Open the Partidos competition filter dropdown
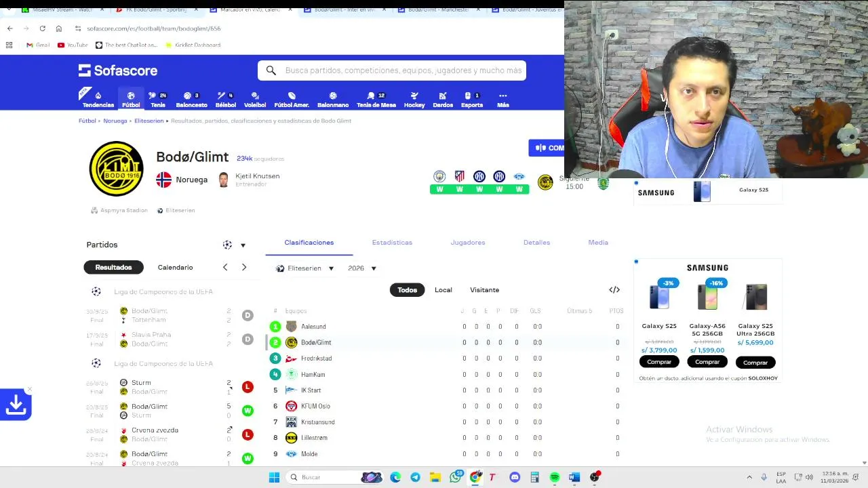This screenshot has width=868, height=488. click(234, 245)
